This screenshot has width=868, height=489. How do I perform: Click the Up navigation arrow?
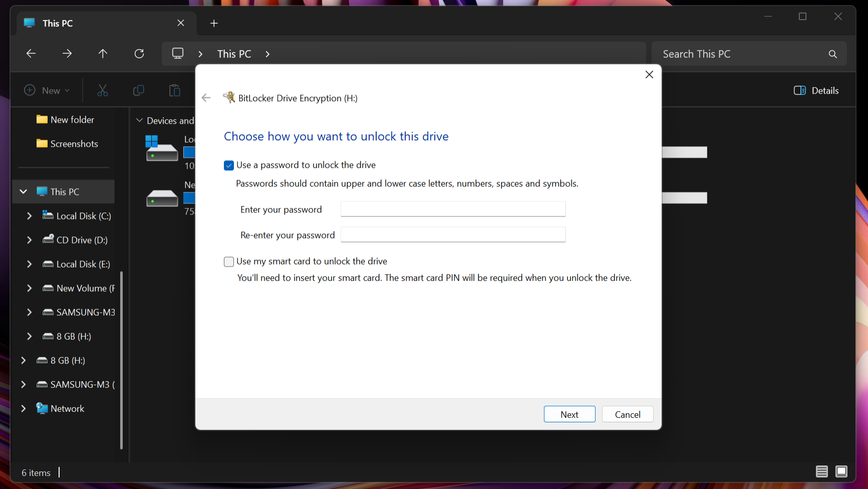[103, 54]
